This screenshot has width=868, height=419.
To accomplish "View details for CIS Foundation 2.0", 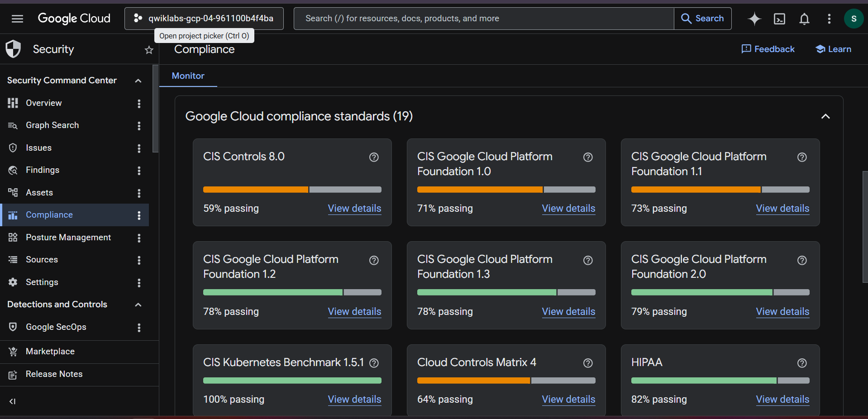I will (782, 311).
